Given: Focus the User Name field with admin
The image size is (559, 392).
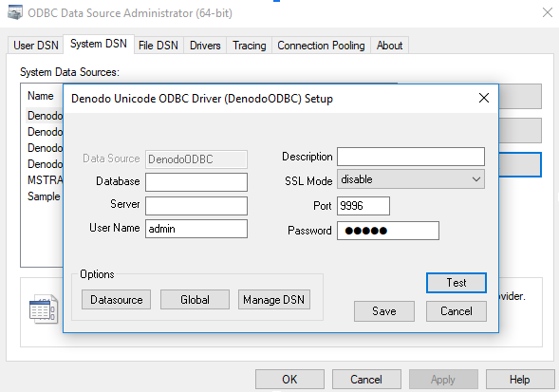Looking at the screenshot, I should click(x=196, y=229).
